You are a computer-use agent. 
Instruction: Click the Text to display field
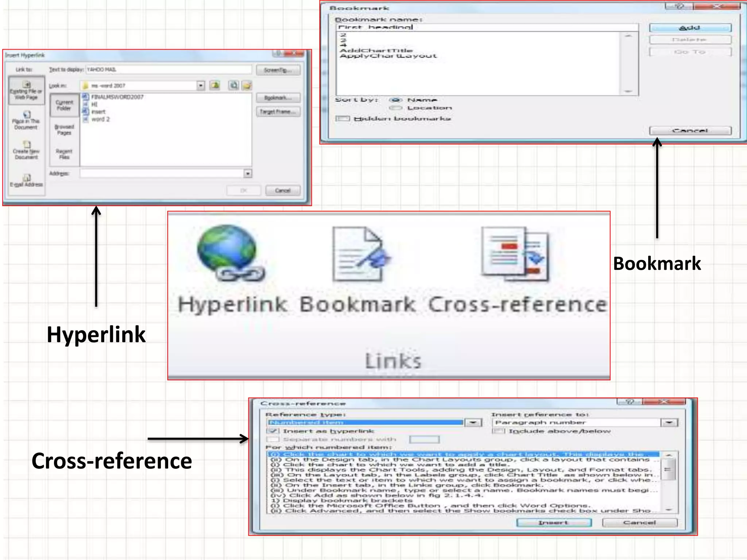pyautogui.click(x=169, y=69)
